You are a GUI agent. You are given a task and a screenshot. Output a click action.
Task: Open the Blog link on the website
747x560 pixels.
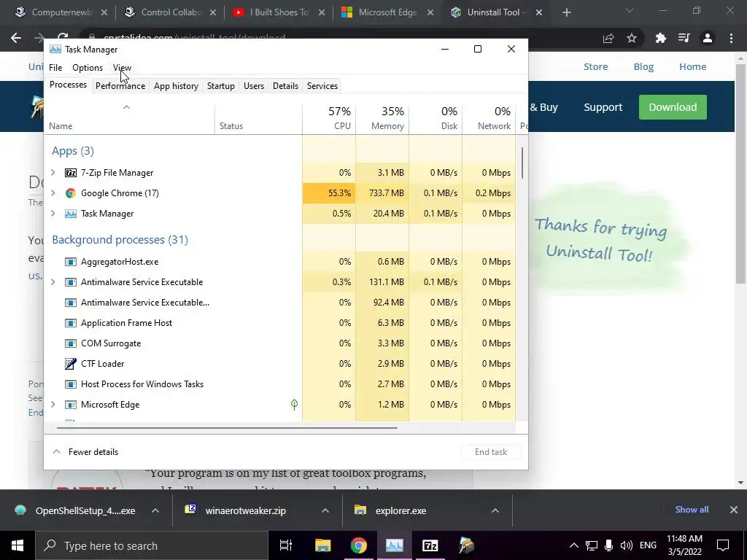click(x=643, y=66)
